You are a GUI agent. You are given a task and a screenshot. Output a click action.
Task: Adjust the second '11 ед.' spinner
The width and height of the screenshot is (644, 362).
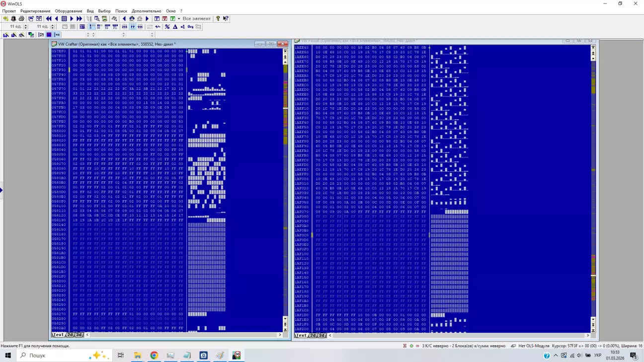click(x=53, y=27)
